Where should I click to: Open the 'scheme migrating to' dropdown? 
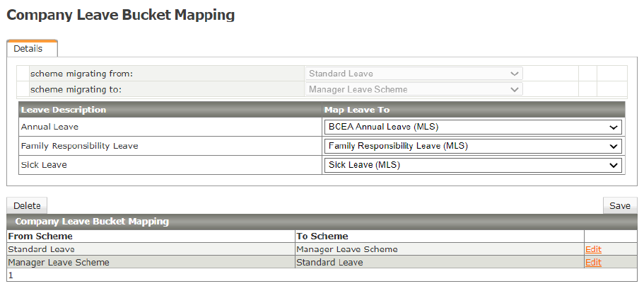coord(414,90)
